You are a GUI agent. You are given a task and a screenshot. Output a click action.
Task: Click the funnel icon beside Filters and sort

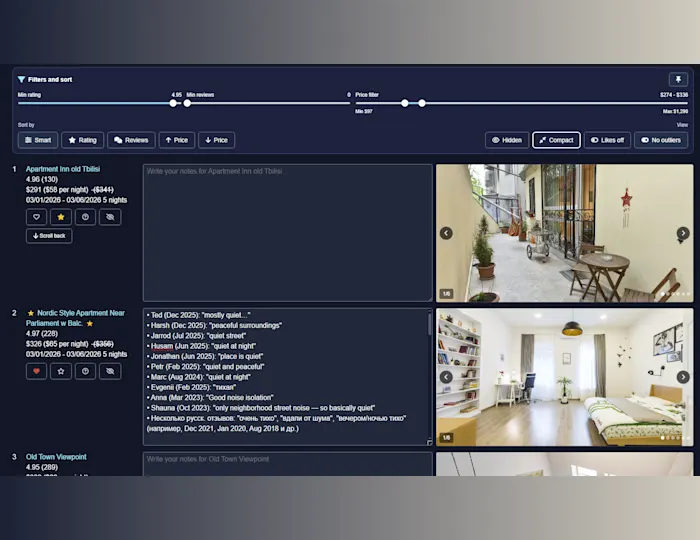(x=21, y=79)
